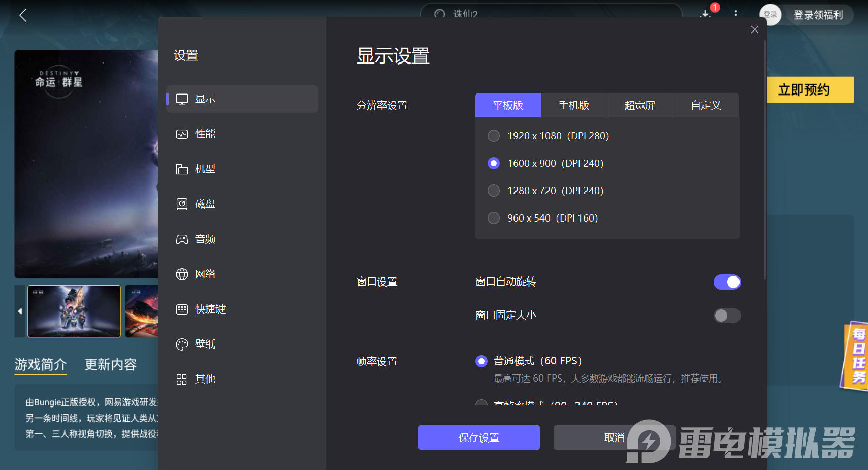Viewport: 868px width, 470px height.
Task: Open the 更新内容 tab
Action: point(111,365)
